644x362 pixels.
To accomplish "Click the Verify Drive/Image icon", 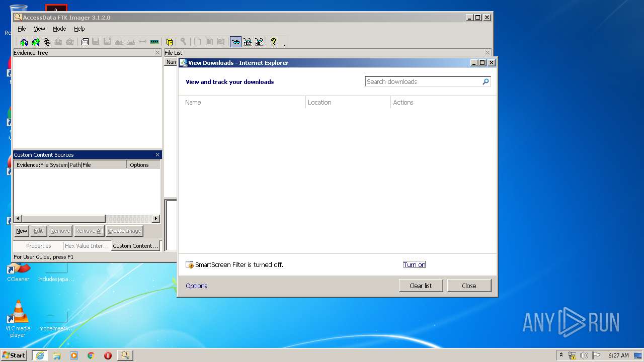I will (142, 42).
